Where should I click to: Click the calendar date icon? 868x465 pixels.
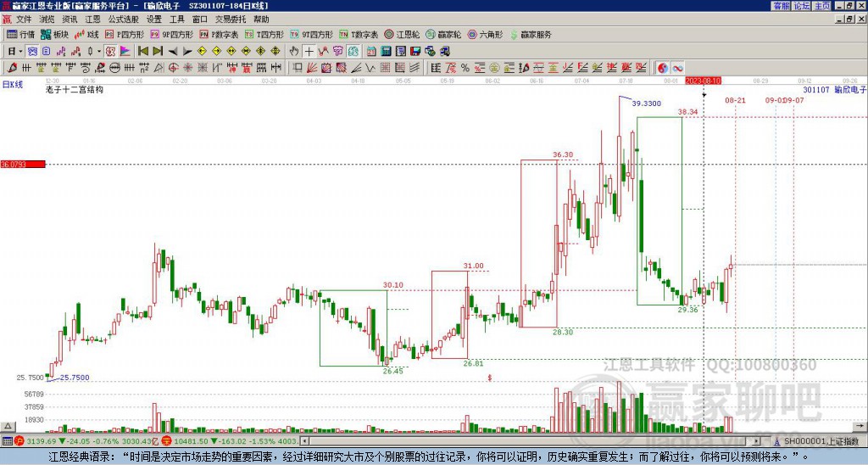371,51
